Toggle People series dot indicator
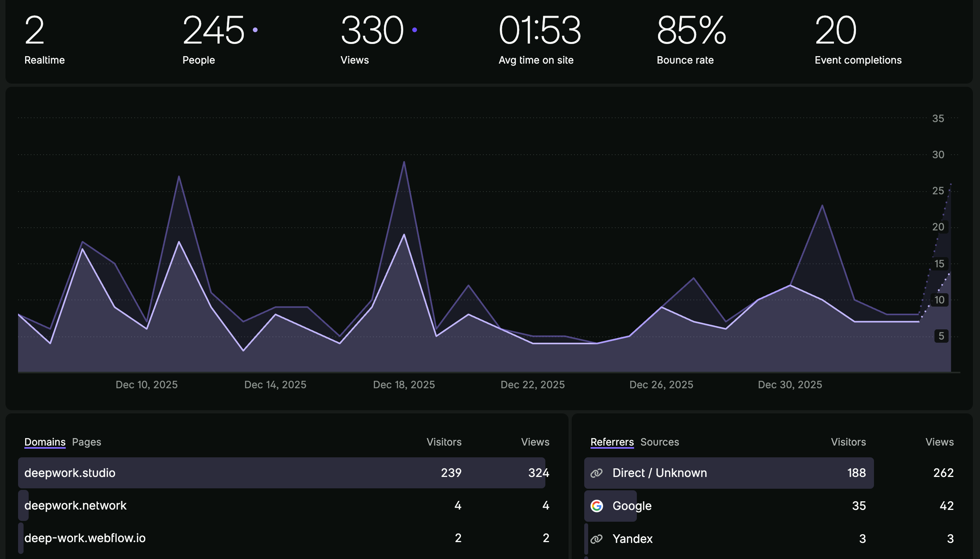 pos(255,30)
